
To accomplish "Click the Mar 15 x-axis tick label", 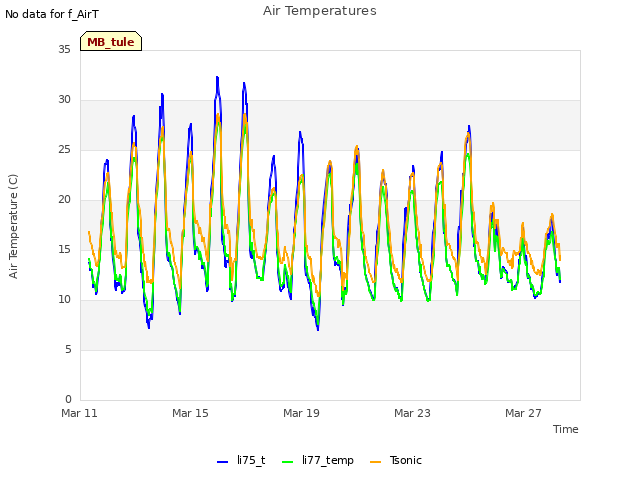I will 190,413.
